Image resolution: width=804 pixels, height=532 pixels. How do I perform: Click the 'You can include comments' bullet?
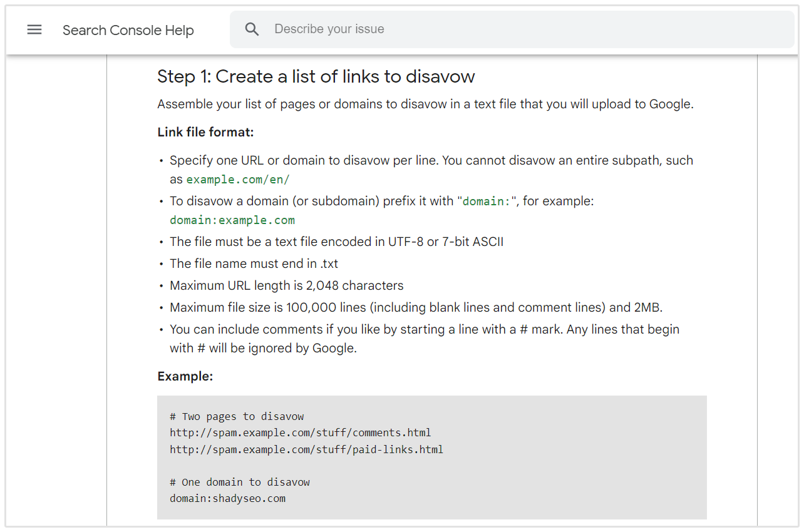pyautogui.click(x=424, y=329)
